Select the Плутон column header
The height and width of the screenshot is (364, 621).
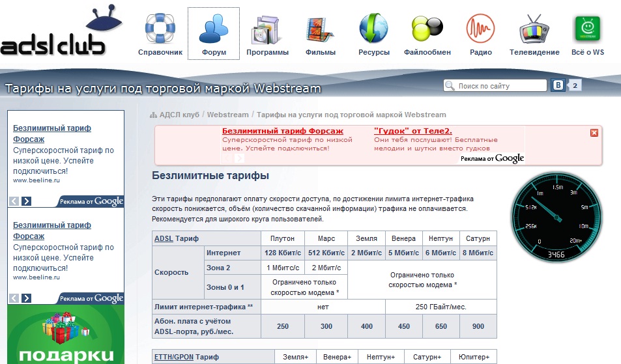coord(282,238)
